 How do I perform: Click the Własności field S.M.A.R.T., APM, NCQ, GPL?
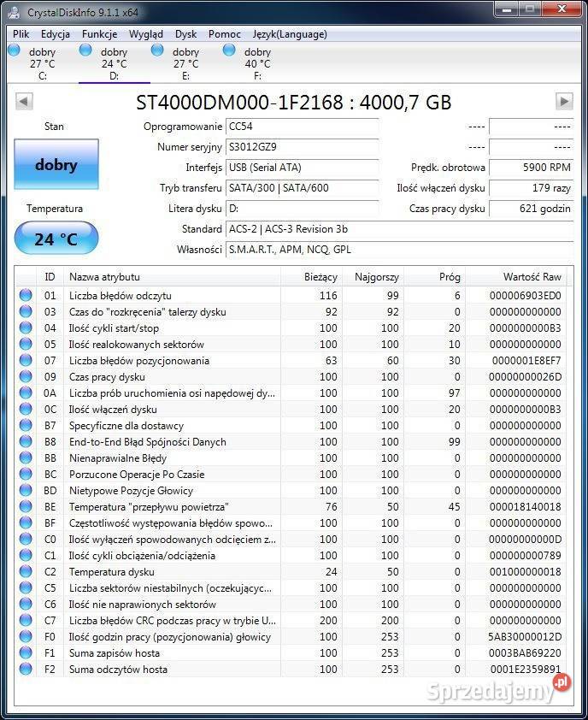click(399, 250)
